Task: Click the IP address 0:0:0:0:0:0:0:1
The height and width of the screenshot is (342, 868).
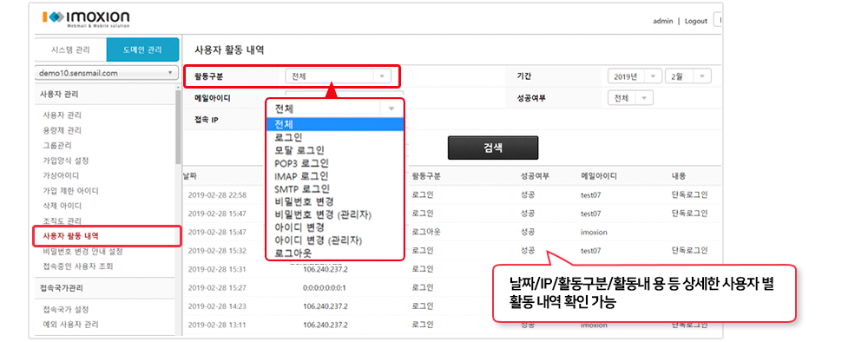Action: tap(325, 288)
